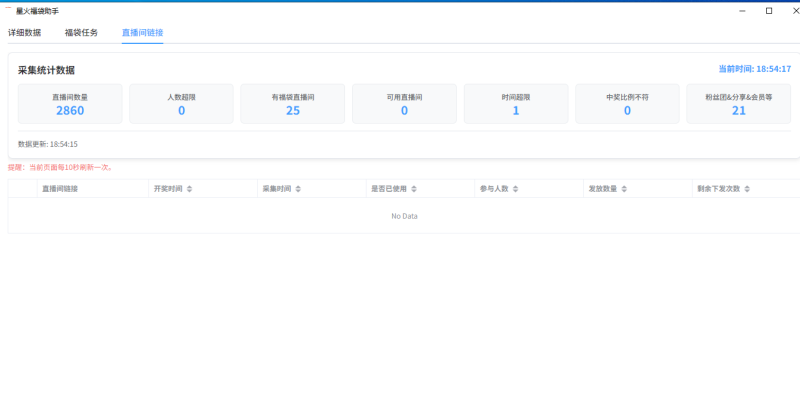Click the app icon in the title bar
Viewport: 800px width, 420px height.
[8, 10]
